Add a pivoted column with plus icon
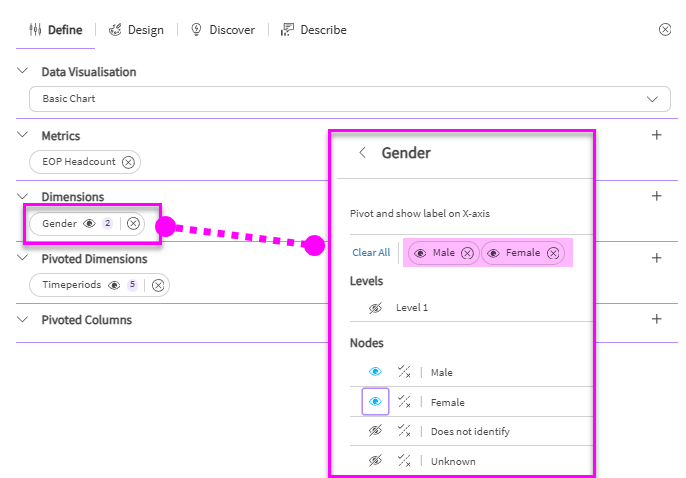Image resolution: width=686 pixels, height=478 pixels. [657, 320]
